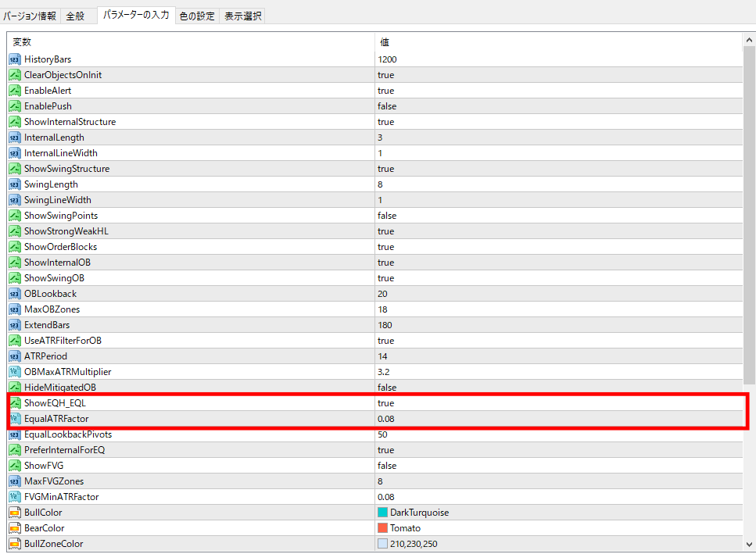This screenshot has width=756, height=554.
Task: Click the color-type icon beside BullColor
Action: coord(15,513)
